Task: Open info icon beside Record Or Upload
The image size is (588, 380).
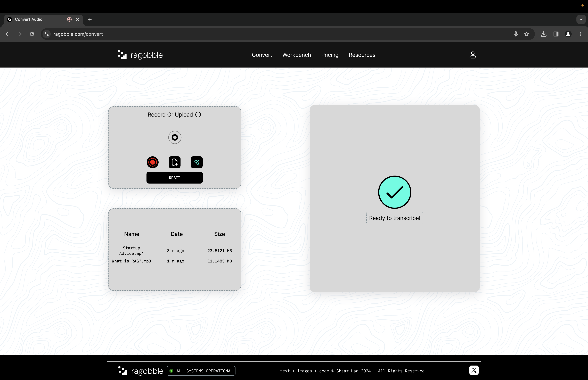Action: click(x=198, y=115)
